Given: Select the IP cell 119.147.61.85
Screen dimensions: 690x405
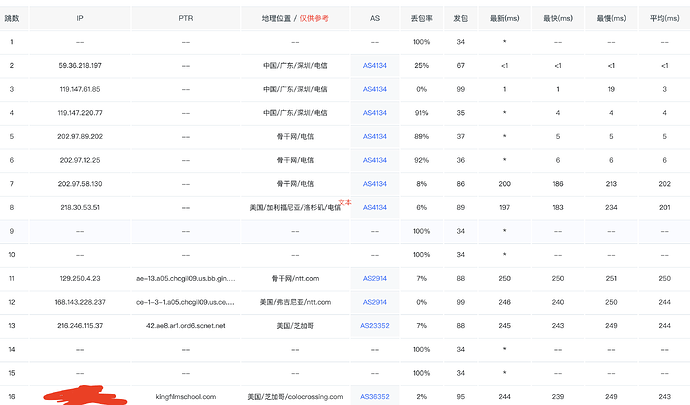Looking at the screenshot, I should tap(80, 89).
